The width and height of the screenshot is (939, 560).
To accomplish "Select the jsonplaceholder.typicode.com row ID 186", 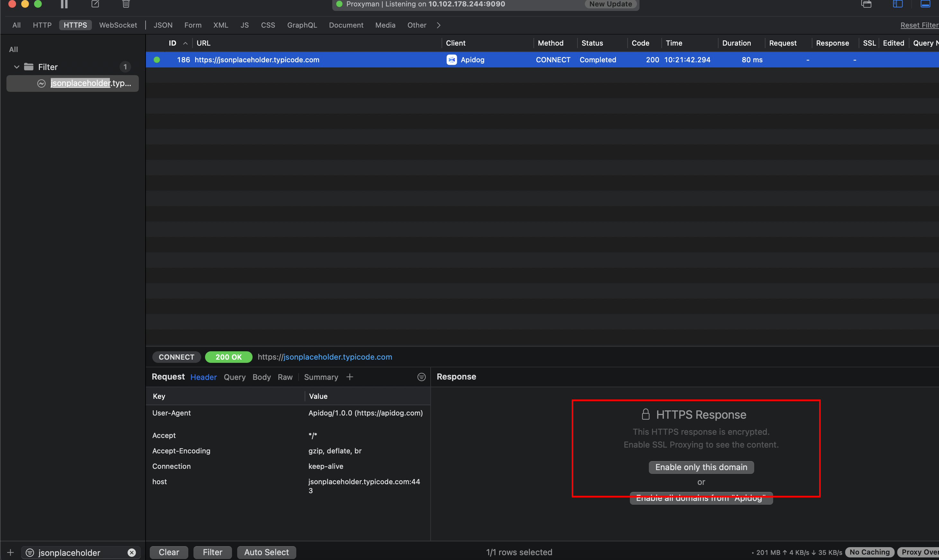I will pyautogui.click(x=257, y=60).
